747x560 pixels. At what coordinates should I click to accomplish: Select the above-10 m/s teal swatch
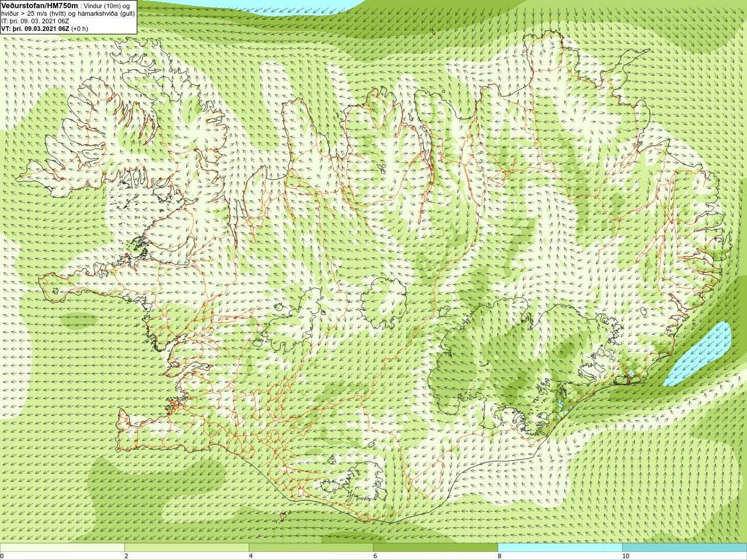click(x=684, y=548)
